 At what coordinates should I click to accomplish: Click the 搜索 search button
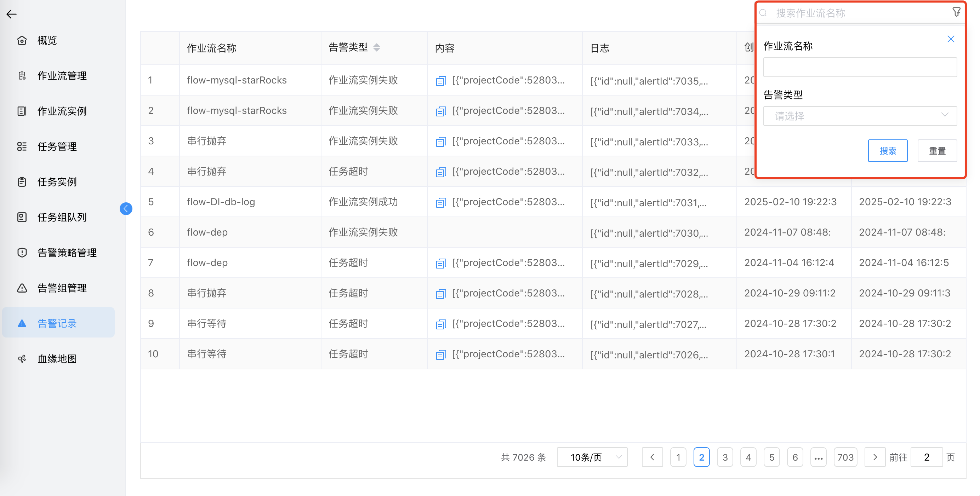[x=888, y=150]
